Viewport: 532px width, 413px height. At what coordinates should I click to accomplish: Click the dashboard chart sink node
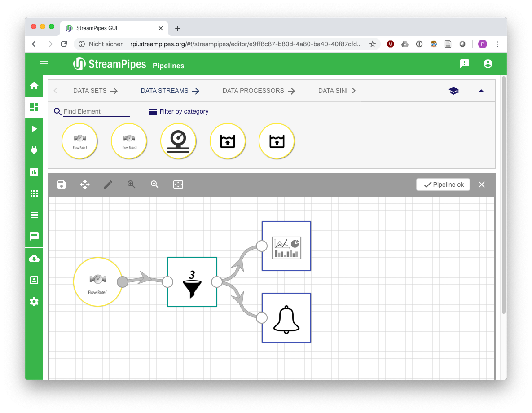pyautogui.click(x=286, y=246)
